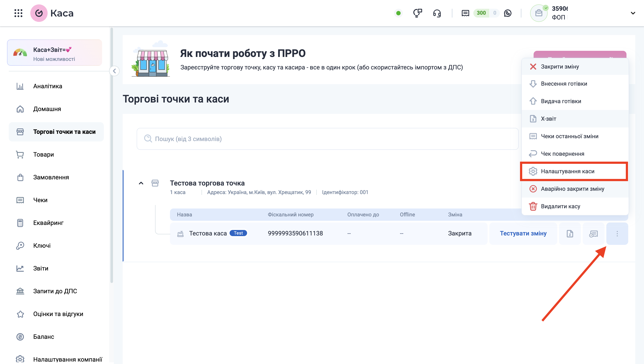Click the cash register checks icon in row
The image size is (644, 364).
[x=593, y=233]
